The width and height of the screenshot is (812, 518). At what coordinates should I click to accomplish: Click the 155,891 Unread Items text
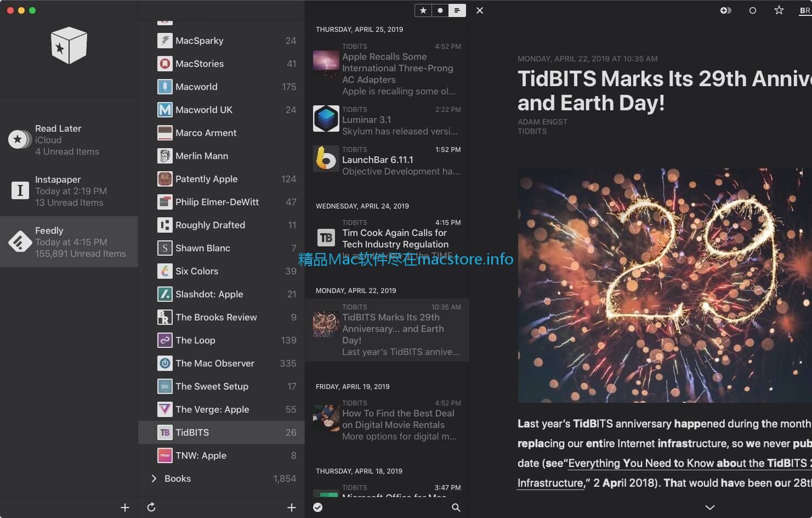[81, 254]
